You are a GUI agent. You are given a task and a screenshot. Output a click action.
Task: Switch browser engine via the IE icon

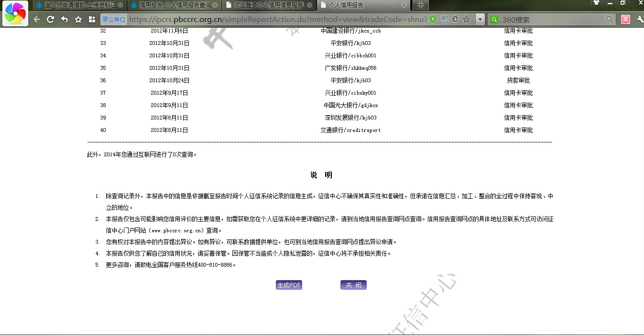[456, 20]
